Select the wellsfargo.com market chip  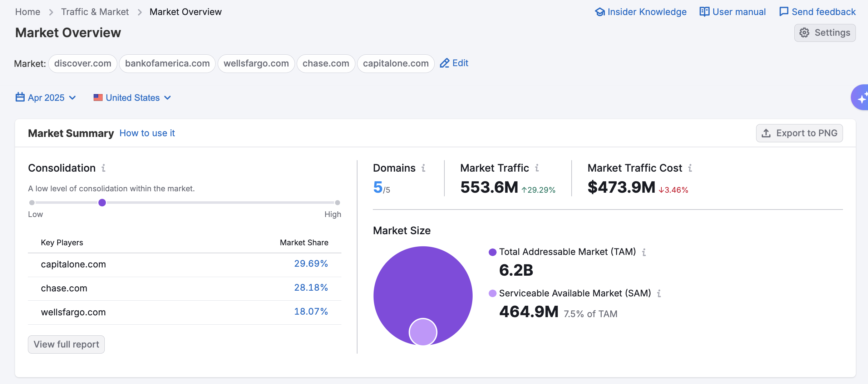click(x=256, y=64)
